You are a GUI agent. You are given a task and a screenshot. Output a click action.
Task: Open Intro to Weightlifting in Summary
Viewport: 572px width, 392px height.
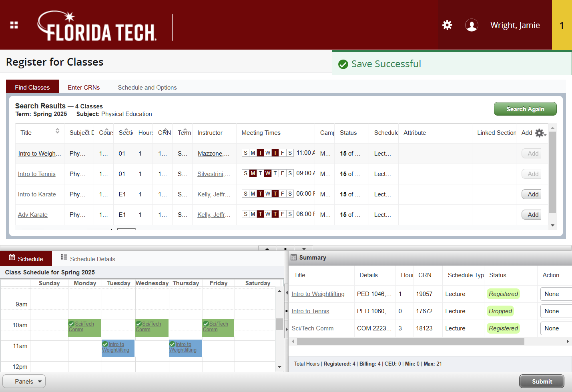(318, 294)
